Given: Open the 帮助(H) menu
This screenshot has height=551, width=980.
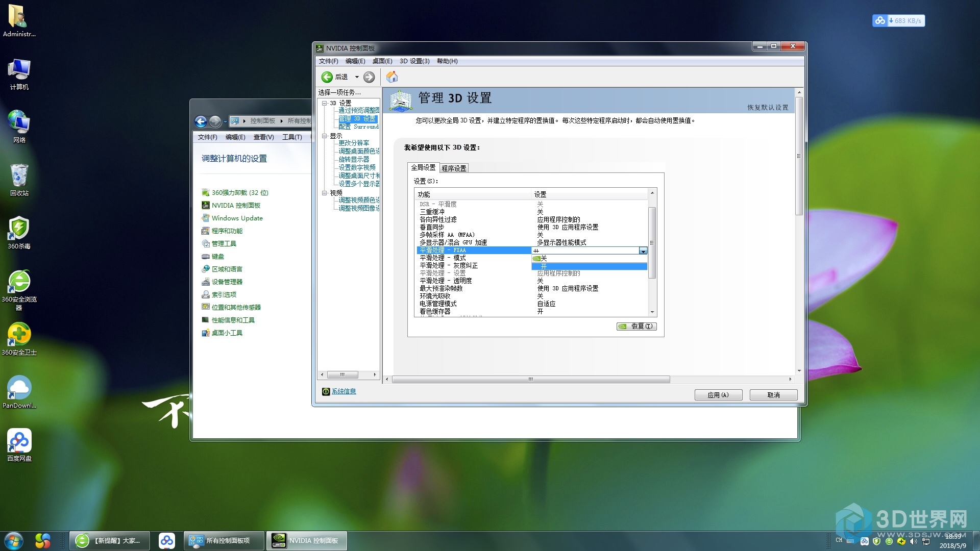Looking at the screenshot, I should [x=447, y=61].
